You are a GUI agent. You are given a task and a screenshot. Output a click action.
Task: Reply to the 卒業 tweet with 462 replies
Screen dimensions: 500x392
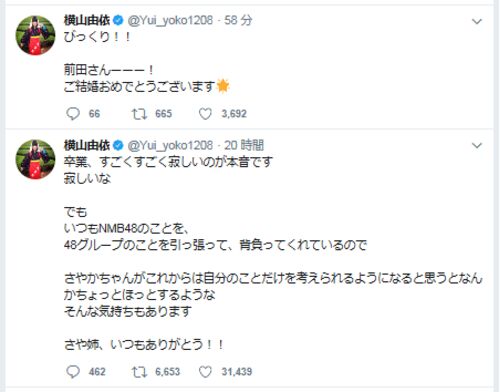point(73,371)
